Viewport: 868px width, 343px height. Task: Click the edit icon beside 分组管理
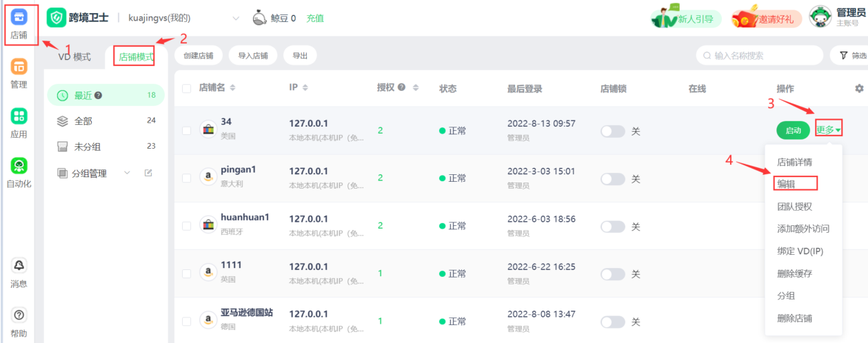148,173
